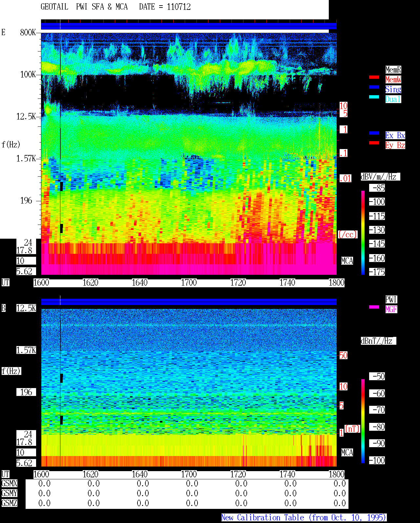Click the 'f(Hz)' axis label on B panel
This screenshot has width=420, height=523.
click(11, 371)
